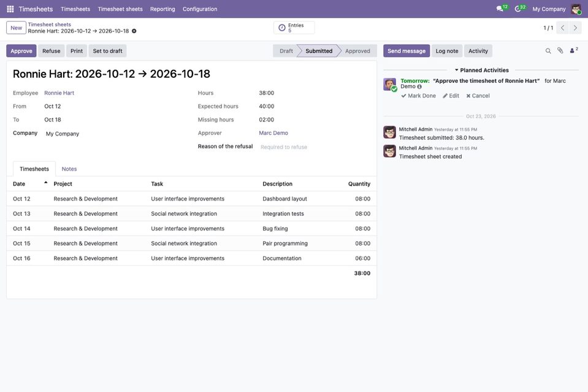Open attachments via the paperclip icon
588x392 pixels.
[560, 51]
